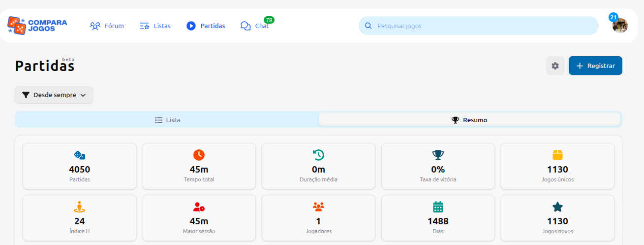This screenshot has height=245, width=644.
Task: Click the star icon for Jogos novos
Action: 557,207
